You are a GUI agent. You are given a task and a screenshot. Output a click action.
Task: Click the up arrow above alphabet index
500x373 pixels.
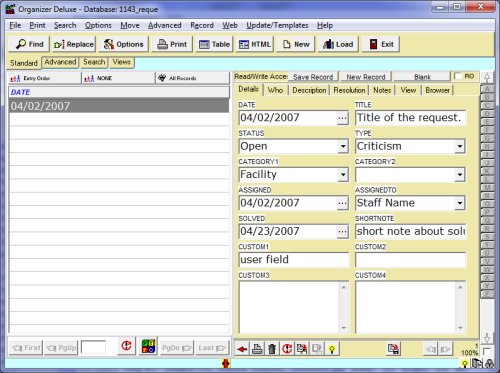487,78
